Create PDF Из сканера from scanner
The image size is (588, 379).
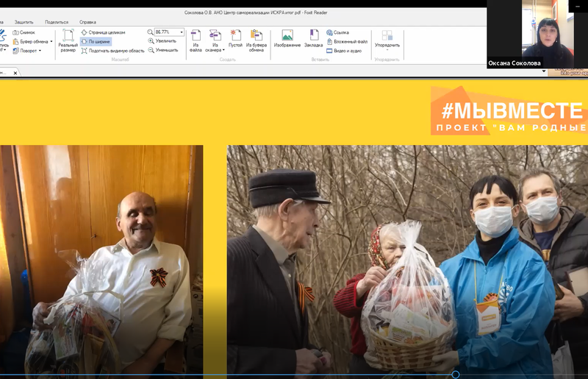[215, 41]
